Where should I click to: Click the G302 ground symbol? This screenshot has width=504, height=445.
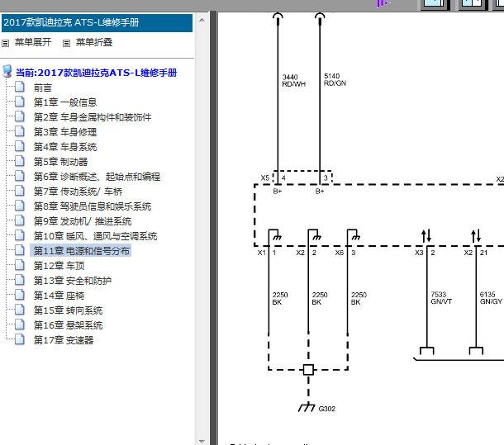pyautogui.click(x=307, y=407)
